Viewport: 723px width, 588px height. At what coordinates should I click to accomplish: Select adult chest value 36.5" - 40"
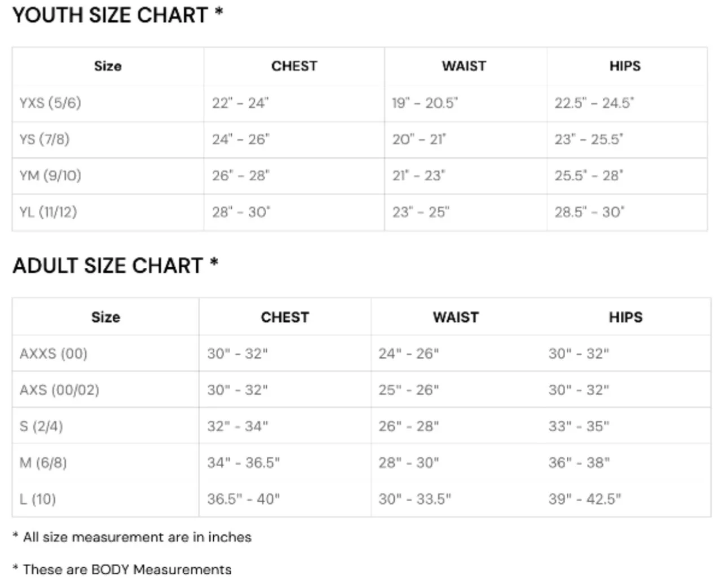coord(243,499)
